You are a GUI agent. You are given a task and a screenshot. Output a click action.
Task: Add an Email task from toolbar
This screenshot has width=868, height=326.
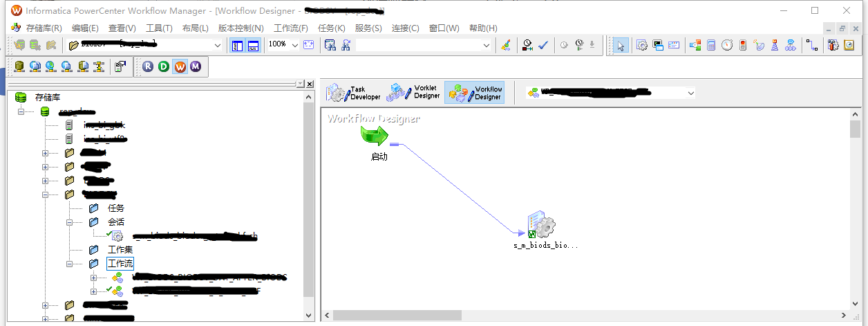pyautogui.click(x=674, y=45)
